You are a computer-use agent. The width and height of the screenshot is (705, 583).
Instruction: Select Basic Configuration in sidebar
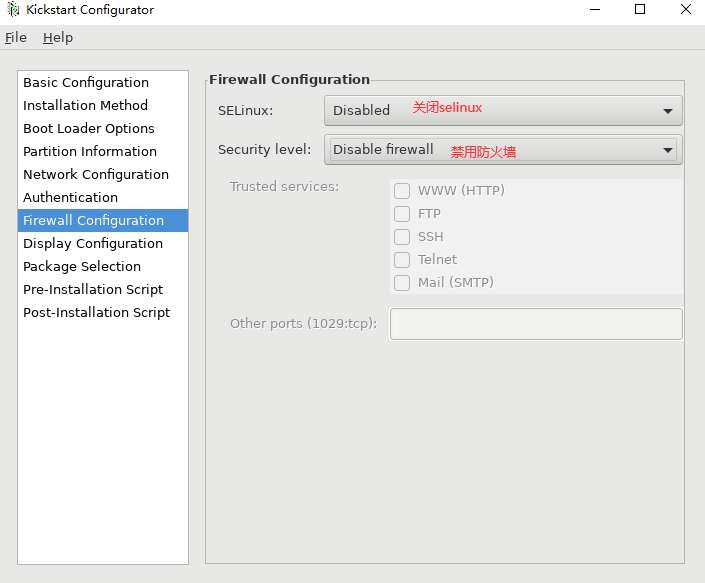click(103, 83)
